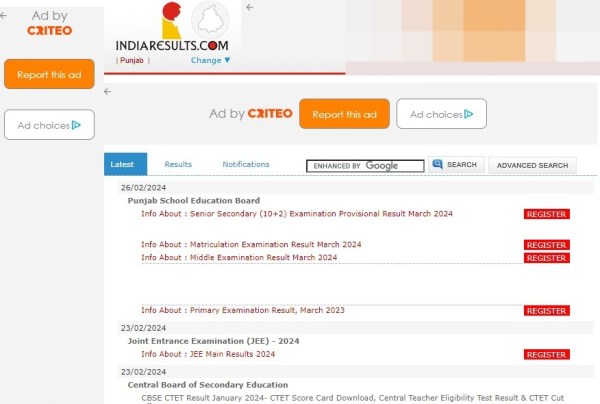Open Matriculation Examination Result March 2024 link

pos(251,244)
